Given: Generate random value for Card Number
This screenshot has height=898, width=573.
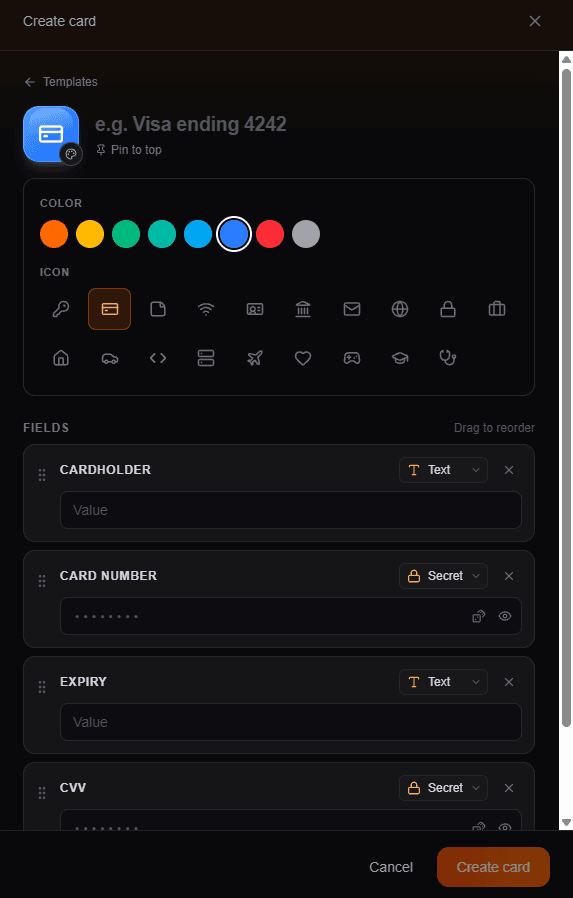Looking at the screenshot, I should [479, 616].
